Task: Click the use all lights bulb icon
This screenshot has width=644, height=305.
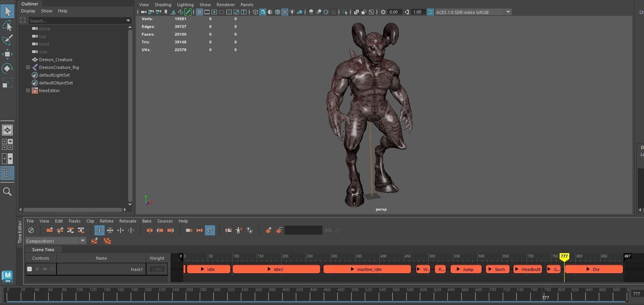Action: [x=292, y=12]
